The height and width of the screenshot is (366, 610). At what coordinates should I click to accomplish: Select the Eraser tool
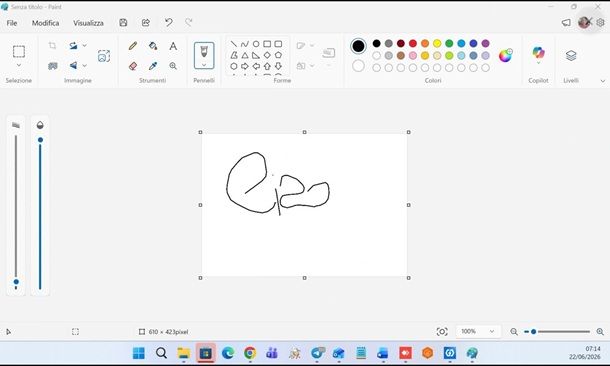(133, 66)
